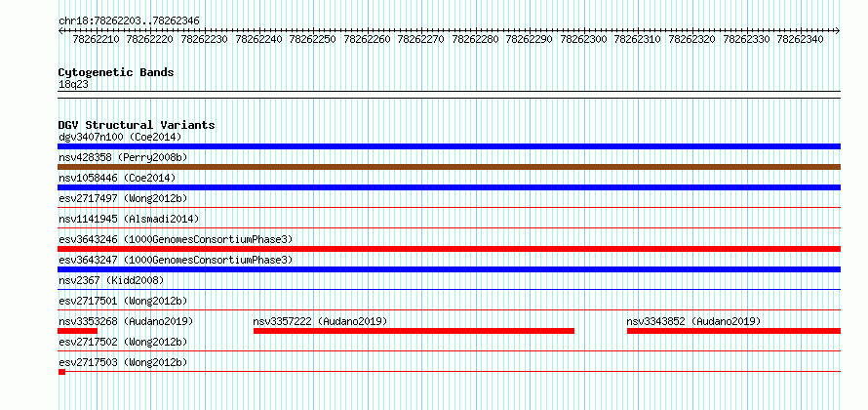
Task: Click the 18q23 band label
Action: 73,85
